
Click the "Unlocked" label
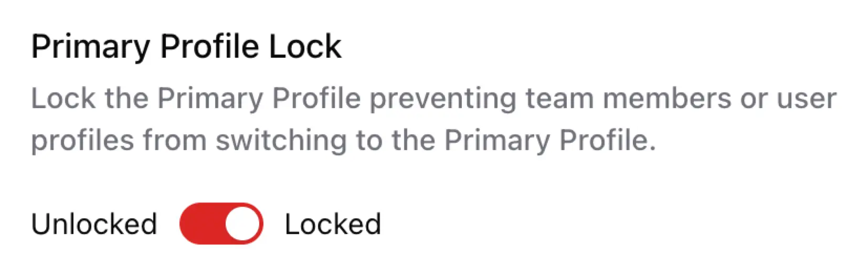click(x=94, y=224)
